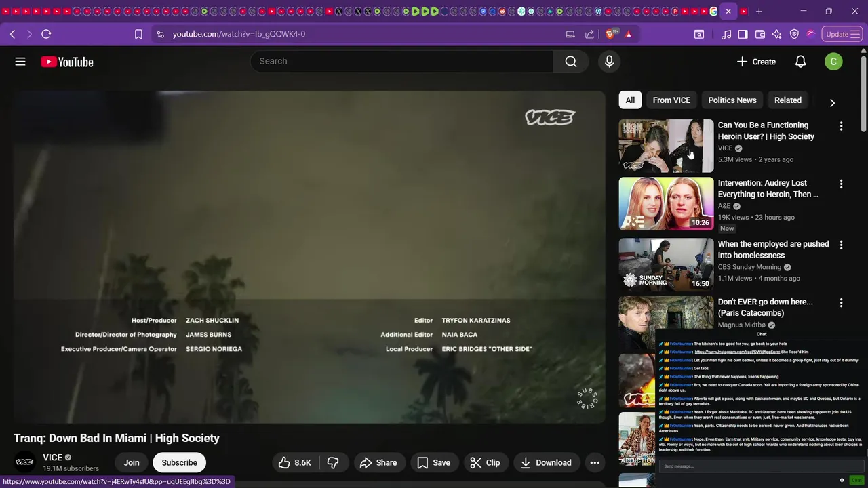Open the browser Update menu

(x=843, y=34)
